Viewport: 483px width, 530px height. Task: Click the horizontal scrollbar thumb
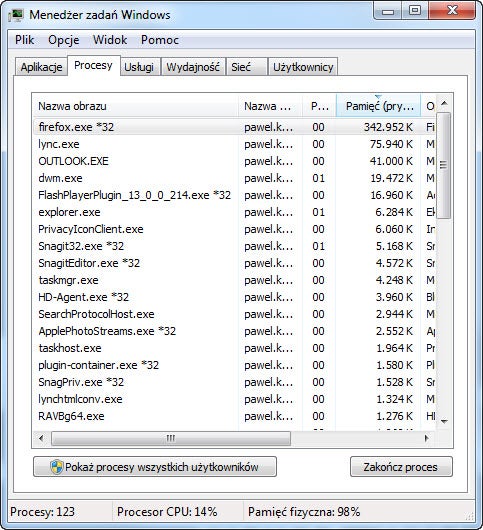pyautogui.click(x=171, y=438)
